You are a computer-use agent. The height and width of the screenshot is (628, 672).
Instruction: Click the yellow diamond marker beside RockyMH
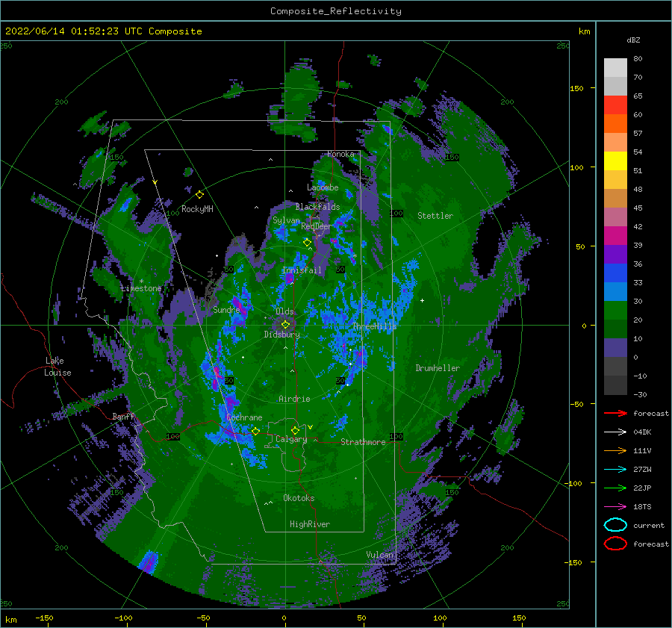[199, 195]
